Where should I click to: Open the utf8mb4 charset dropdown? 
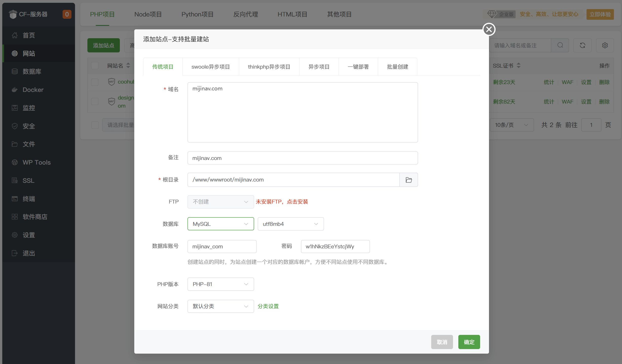click(290, 224)
